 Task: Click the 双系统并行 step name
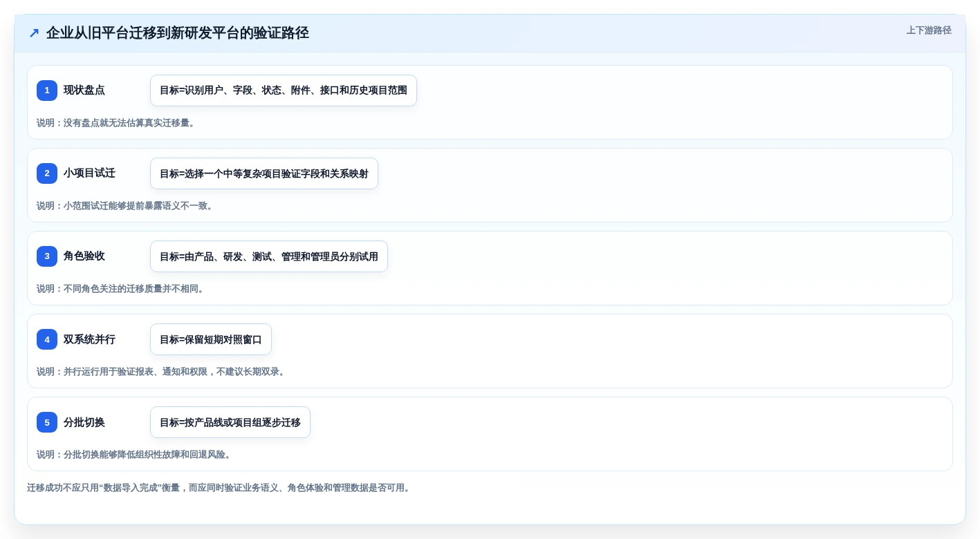click(89, 339)
